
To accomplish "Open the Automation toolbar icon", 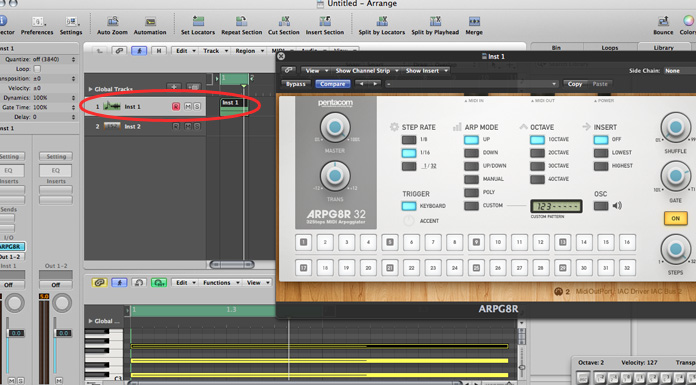I will [150, 21].
